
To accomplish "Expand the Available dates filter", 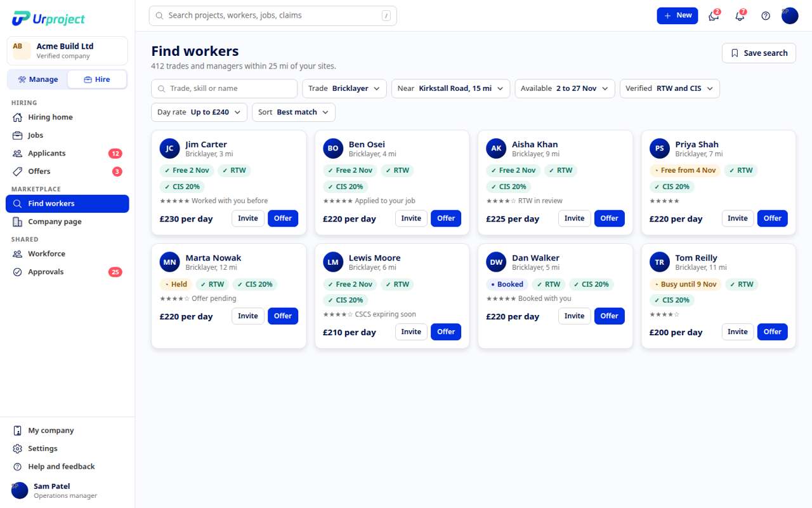I will coord(565,88).
